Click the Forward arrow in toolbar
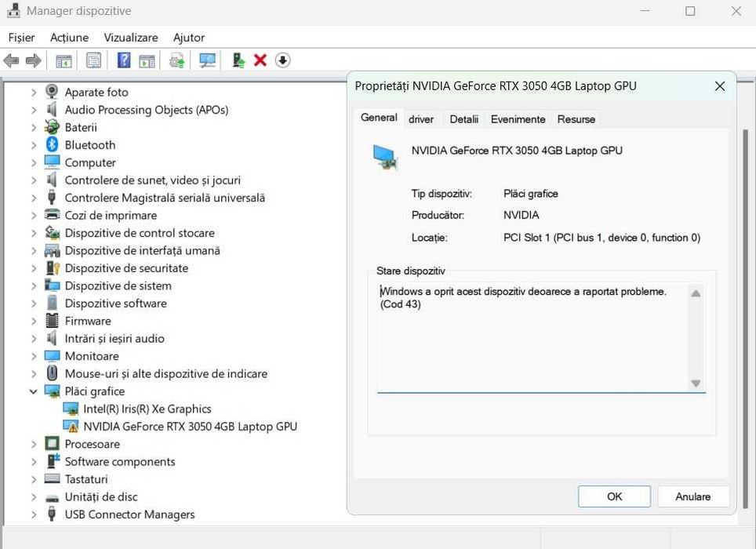This screenshot has height=549, width=756. coord(33,60)
